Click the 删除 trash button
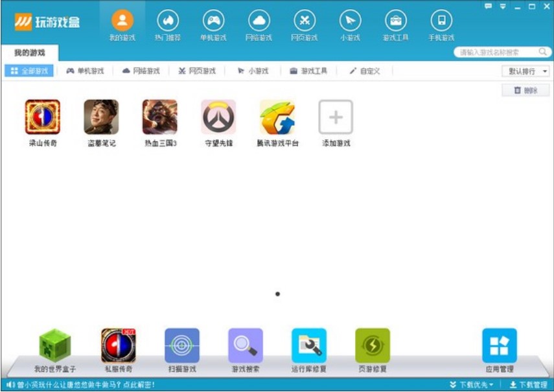This screenshot has width=554, height=392. 525,91
